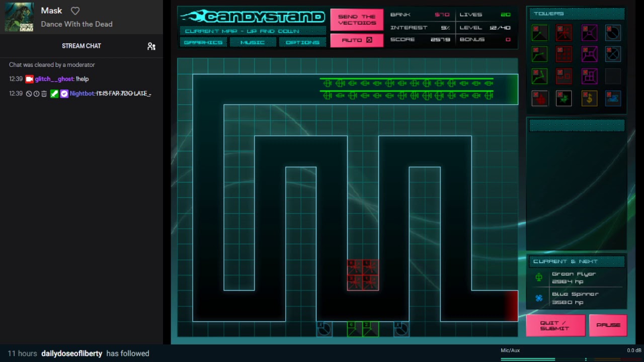Select the top-left placed red tower
Viewport: 644px width, 362px height.
point(355,267)
